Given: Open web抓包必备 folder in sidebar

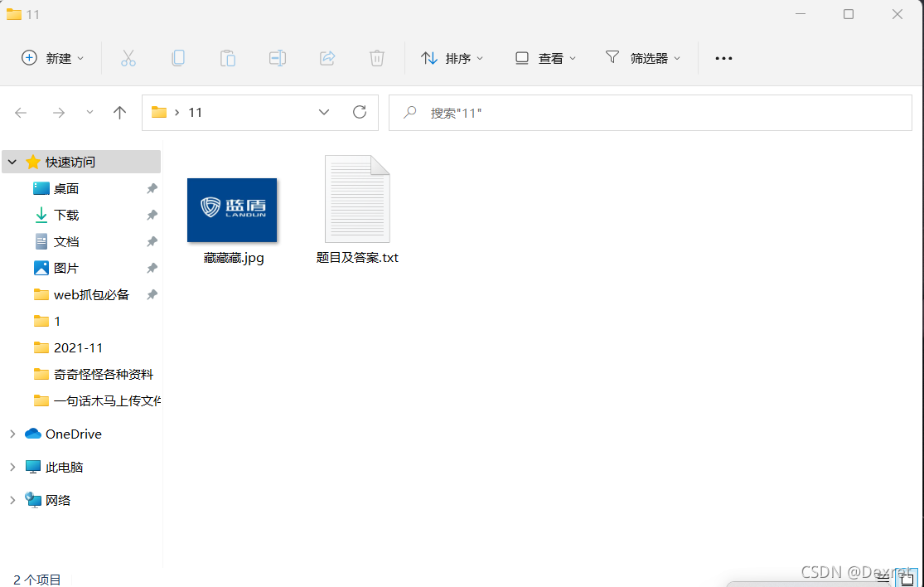Looking at the screenshot, I should 91,294.
